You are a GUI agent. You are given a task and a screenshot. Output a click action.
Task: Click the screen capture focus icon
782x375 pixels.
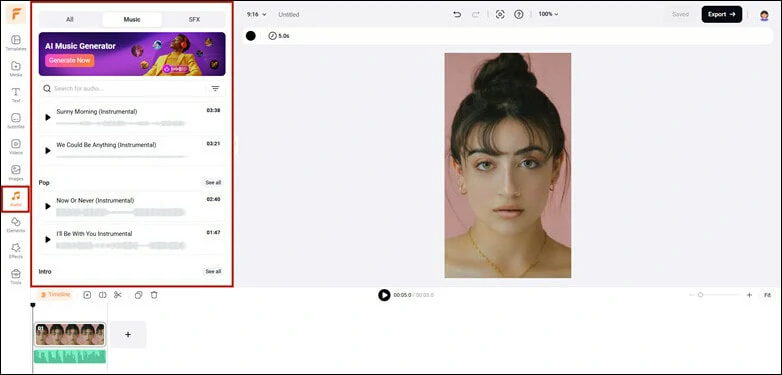[x=500, y=14]
